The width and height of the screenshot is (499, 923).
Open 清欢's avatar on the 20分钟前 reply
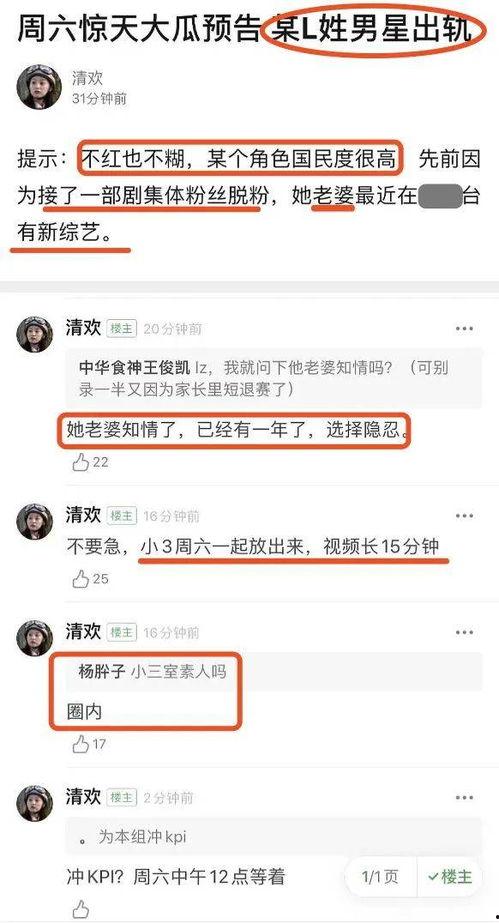tap(35, 334)
